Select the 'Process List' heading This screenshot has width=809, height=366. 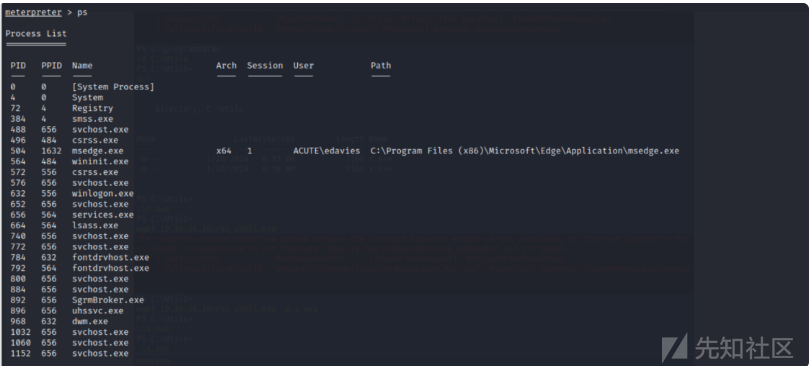tap(36, 34)
